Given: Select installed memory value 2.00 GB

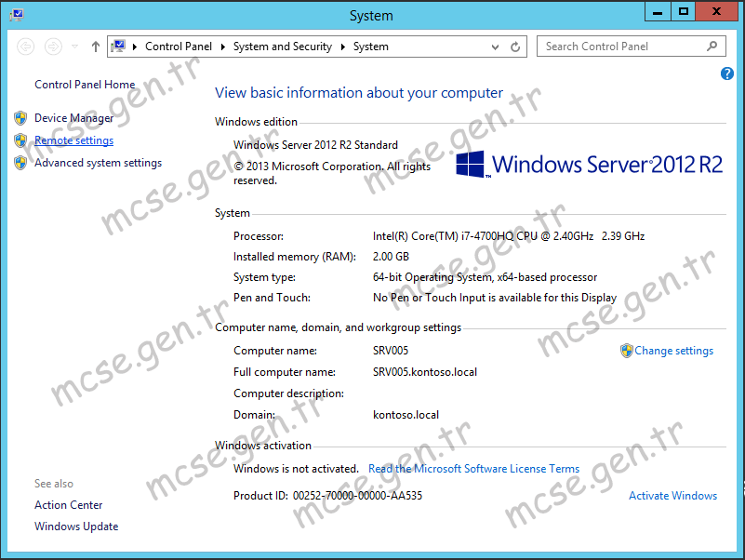Looking at the screenshot, I should pos(391,257).
